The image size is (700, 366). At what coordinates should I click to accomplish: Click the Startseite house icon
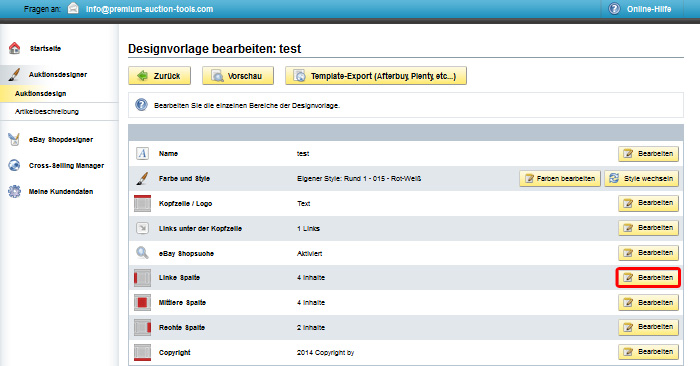click(x=14, y=48)
